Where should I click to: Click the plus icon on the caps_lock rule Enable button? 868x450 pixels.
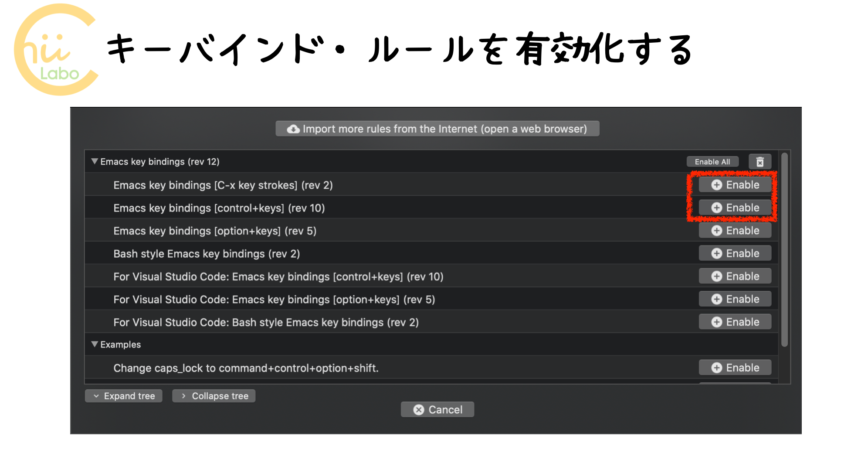(x=717, y=367)
